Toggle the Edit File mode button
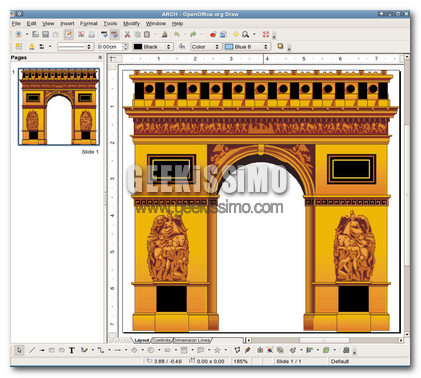The image size is (421, 378). coord(69,34)
